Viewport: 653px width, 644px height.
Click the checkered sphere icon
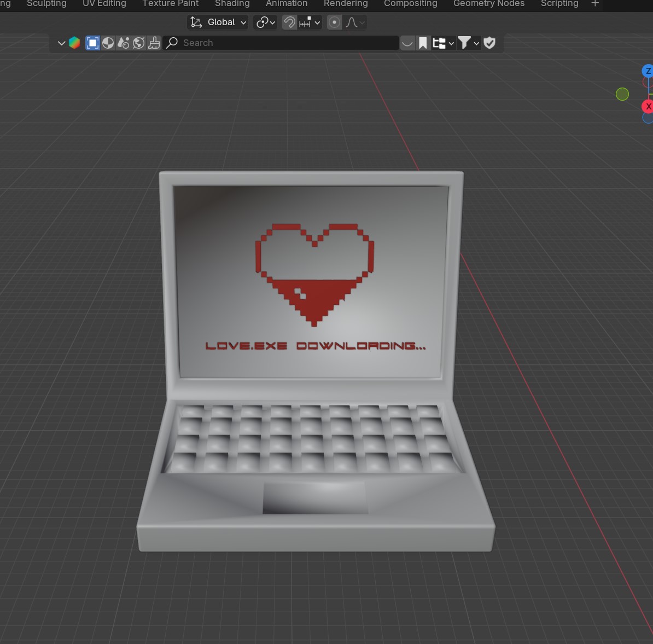[108, 43]
